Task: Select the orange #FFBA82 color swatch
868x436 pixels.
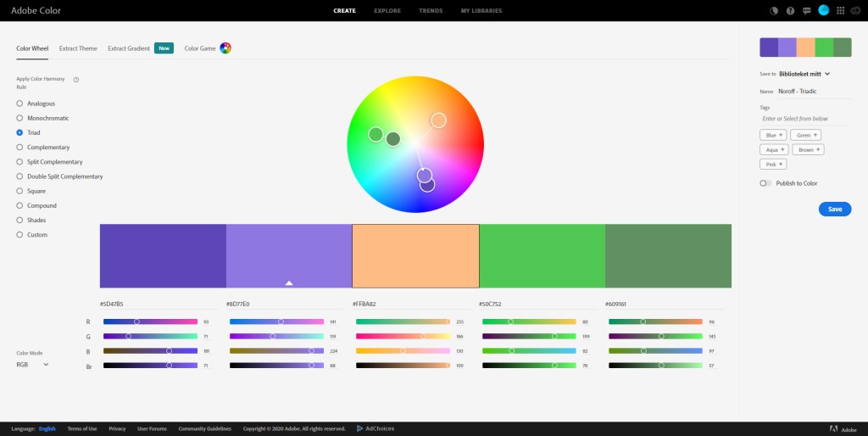Action: 415,256
